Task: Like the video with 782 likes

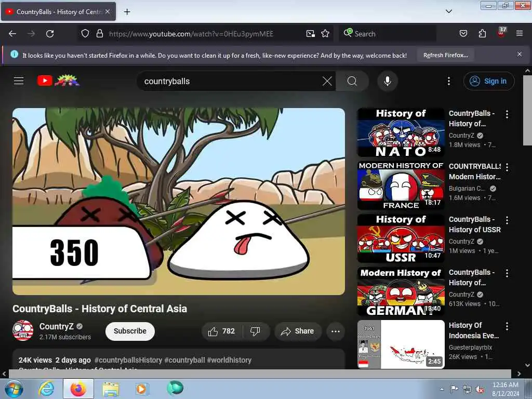Action: (221, 331)
